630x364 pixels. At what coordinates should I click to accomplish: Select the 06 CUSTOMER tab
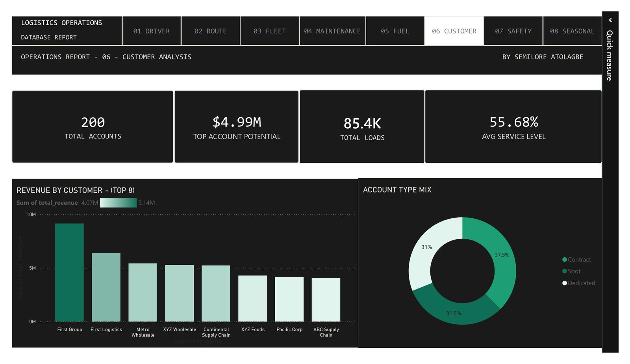point(454,31)
